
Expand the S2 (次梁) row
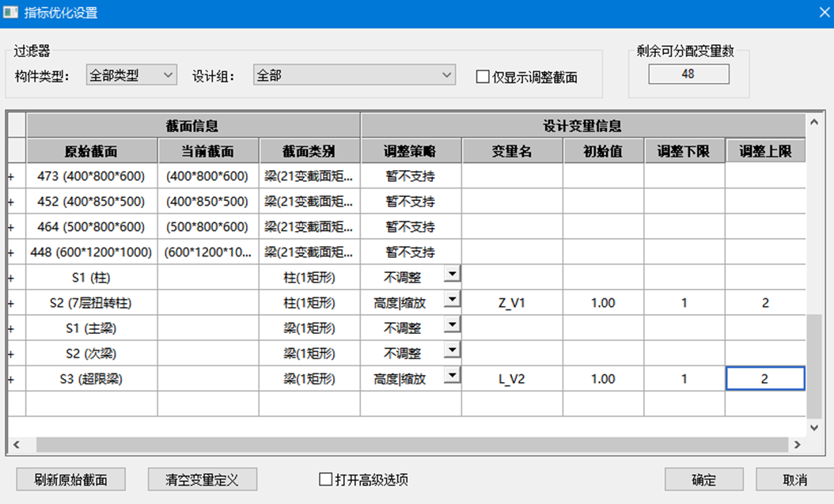pos(11,352)
